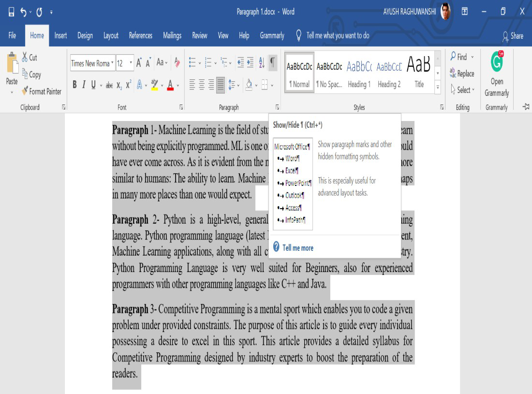Switch to the References tab
The height and width of the screenshot is (394, 532).
(x=140, y=35)
